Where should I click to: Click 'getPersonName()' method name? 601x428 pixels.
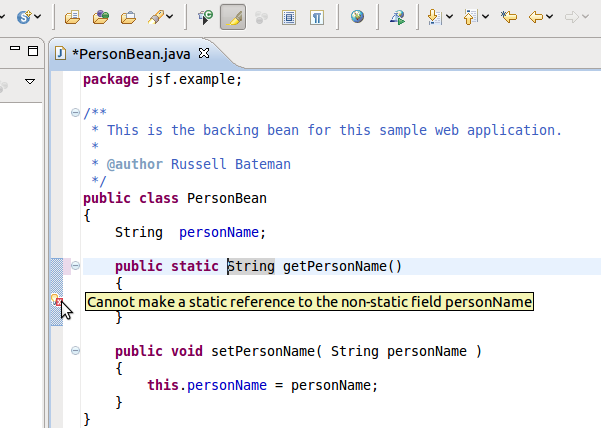[342, 266]
